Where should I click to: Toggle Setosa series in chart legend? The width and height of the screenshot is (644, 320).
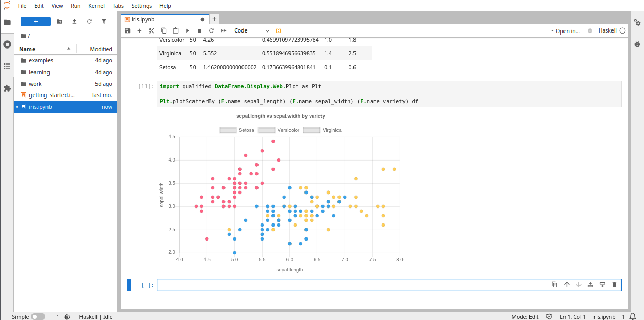click(x=237, y=130)
